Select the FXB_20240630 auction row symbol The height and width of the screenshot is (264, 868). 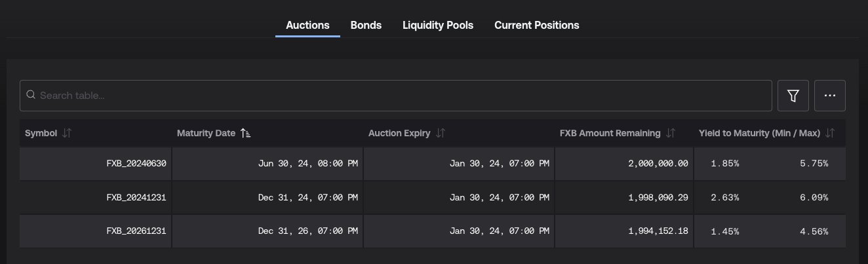[x=136, y=163]
